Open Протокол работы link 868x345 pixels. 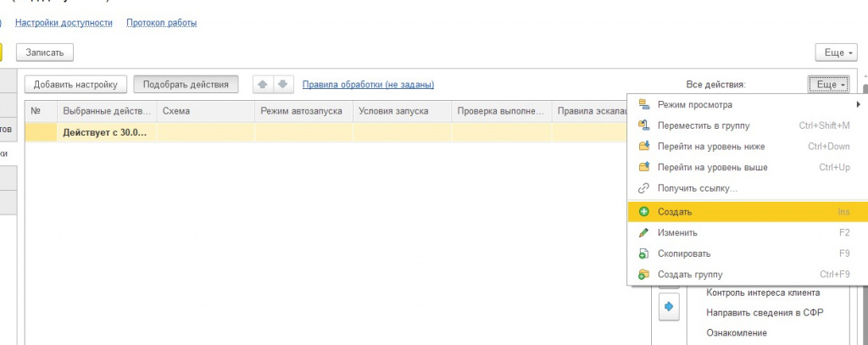[162, 23]
